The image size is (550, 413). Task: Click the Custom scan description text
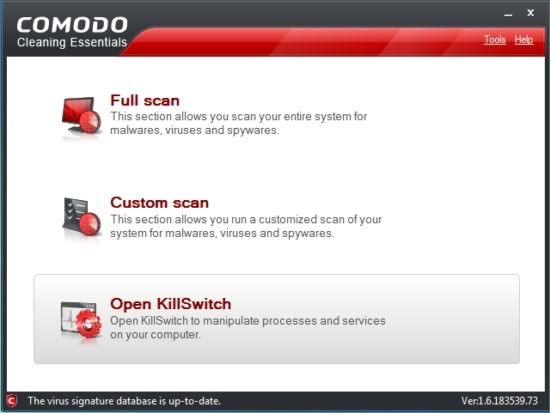point(246,226)
